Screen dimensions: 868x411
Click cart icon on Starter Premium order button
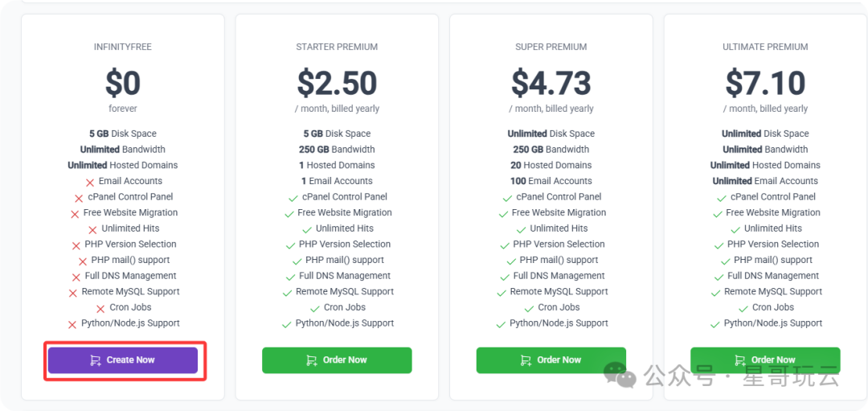coord(312,360)
